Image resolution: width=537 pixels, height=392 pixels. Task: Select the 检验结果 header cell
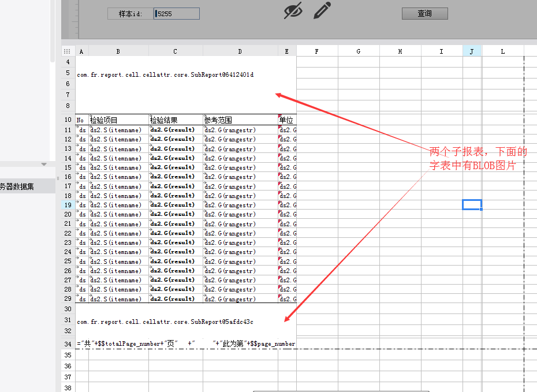(x=176, y=120)
